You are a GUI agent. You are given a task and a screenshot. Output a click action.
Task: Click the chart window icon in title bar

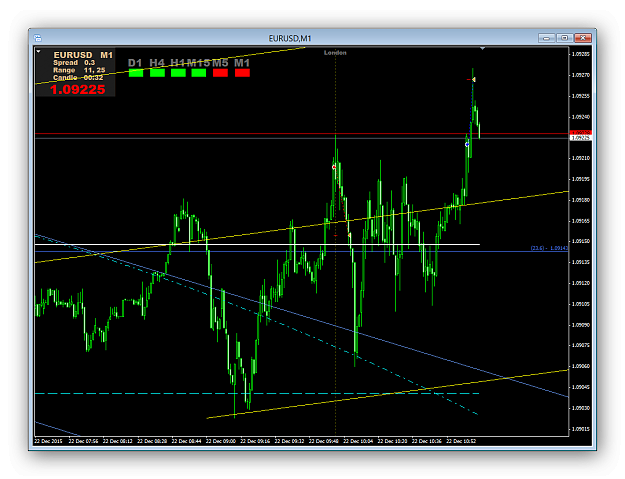(x=38, y=38)
